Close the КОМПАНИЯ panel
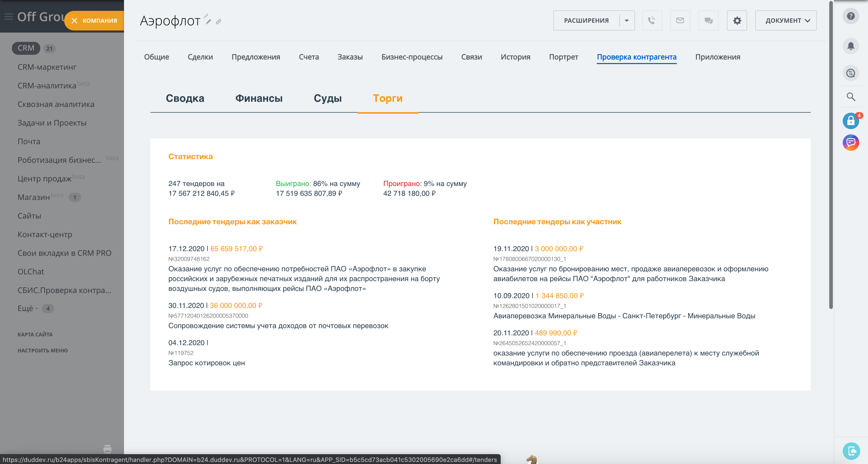868x464 pixels. [75, 21]
